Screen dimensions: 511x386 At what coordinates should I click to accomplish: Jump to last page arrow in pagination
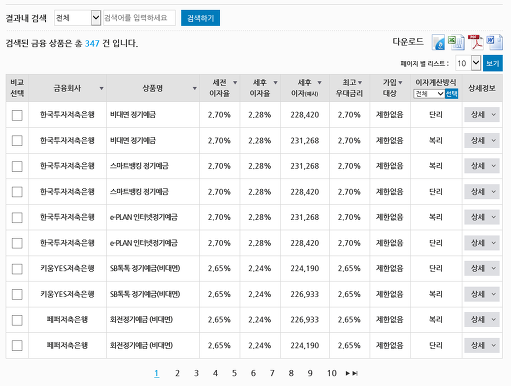click(x=355, y=373)
